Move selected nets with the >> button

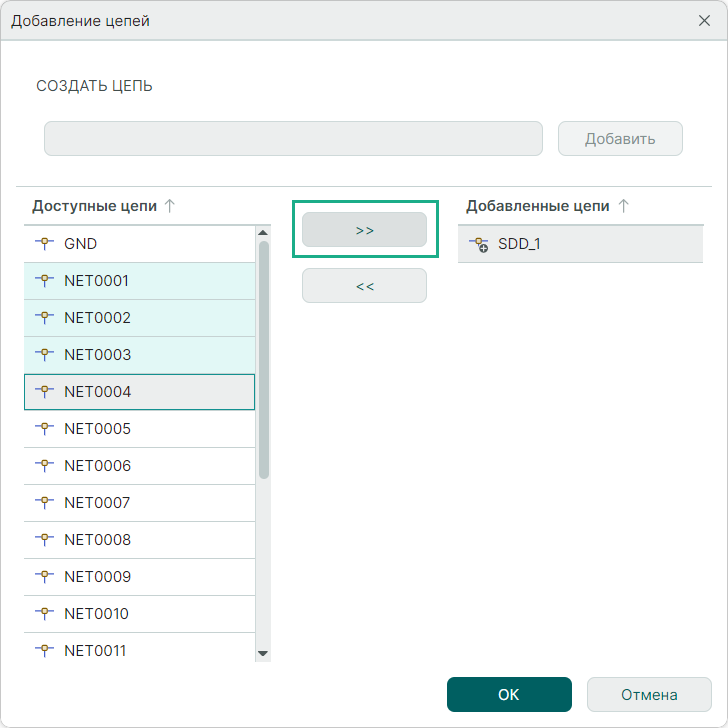point(364,230)
